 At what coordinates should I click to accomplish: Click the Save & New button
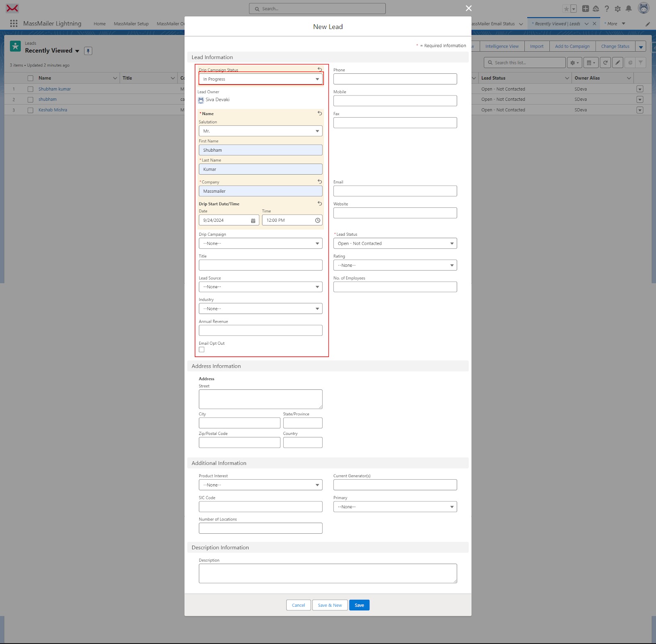click(x=330, y=605)
